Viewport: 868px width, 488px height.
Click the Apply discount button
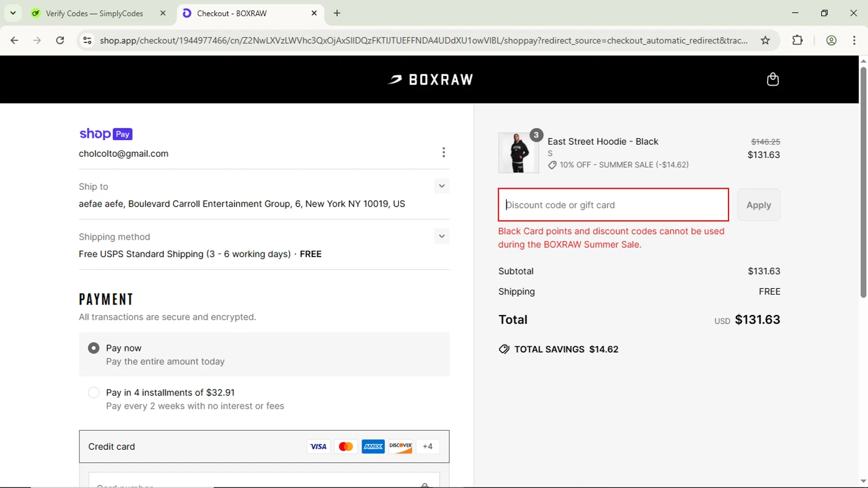(x=759, y=205)
